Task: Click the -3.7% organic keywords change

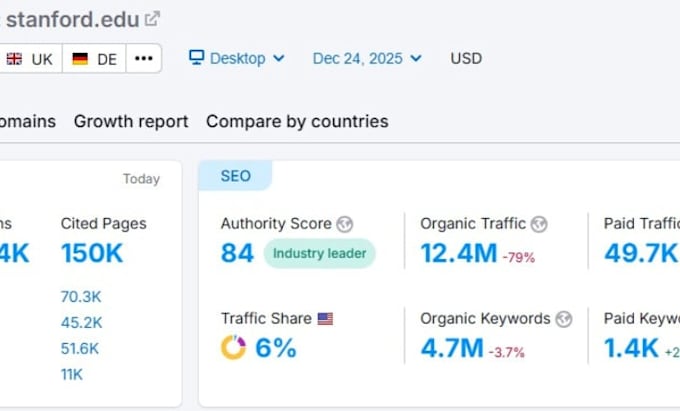Action: click(507, 352)
